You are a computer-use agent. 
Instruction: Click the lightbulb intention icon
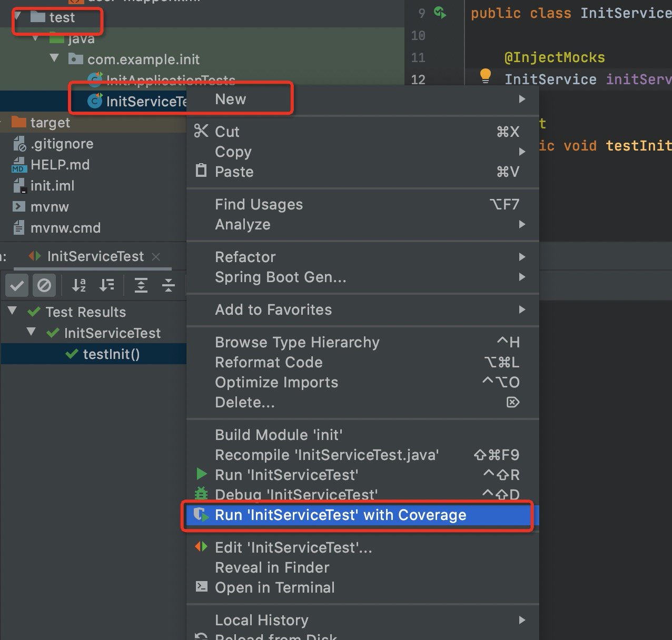tap(486, 76)
